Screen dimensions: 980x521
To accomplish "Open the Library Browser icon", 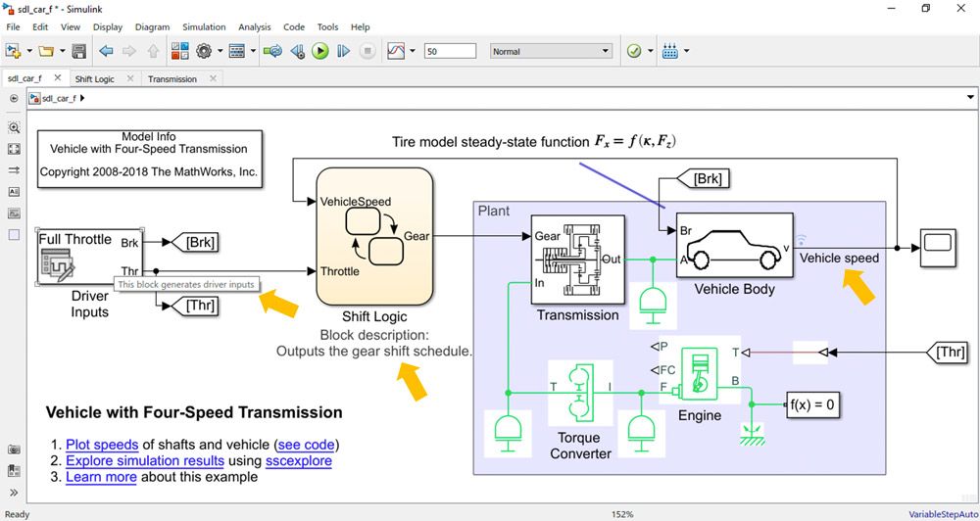I will pos(180,51).
